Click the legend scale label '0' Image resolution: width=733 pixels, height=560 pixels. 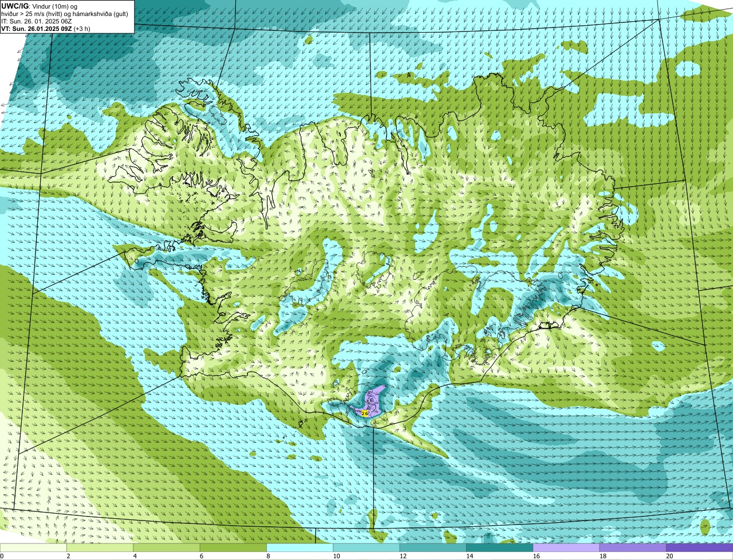pos(2,556)
